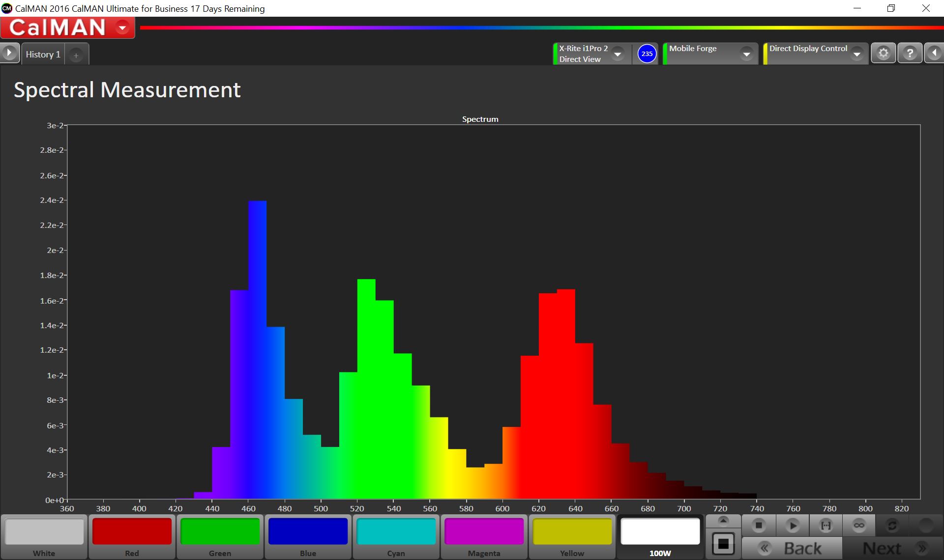This screenshot has width=944, height=560.
Task: Select the History 1 tab
Action: pos(43,55)
